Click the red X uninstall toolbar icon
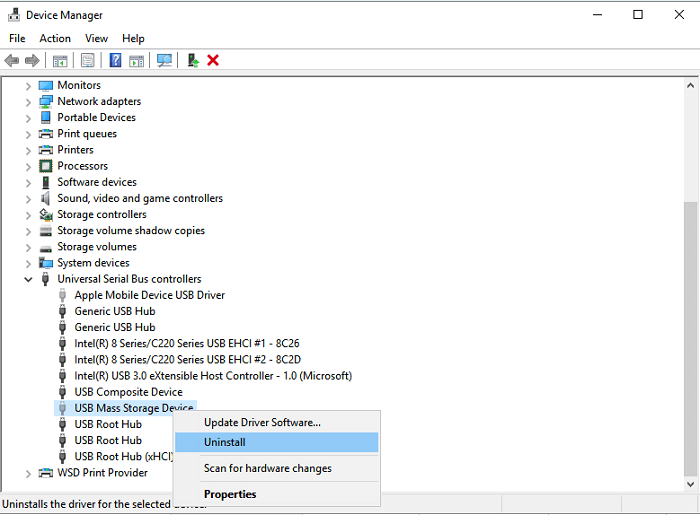The height and width of the screenshot is (515, 700). point(213,61)
